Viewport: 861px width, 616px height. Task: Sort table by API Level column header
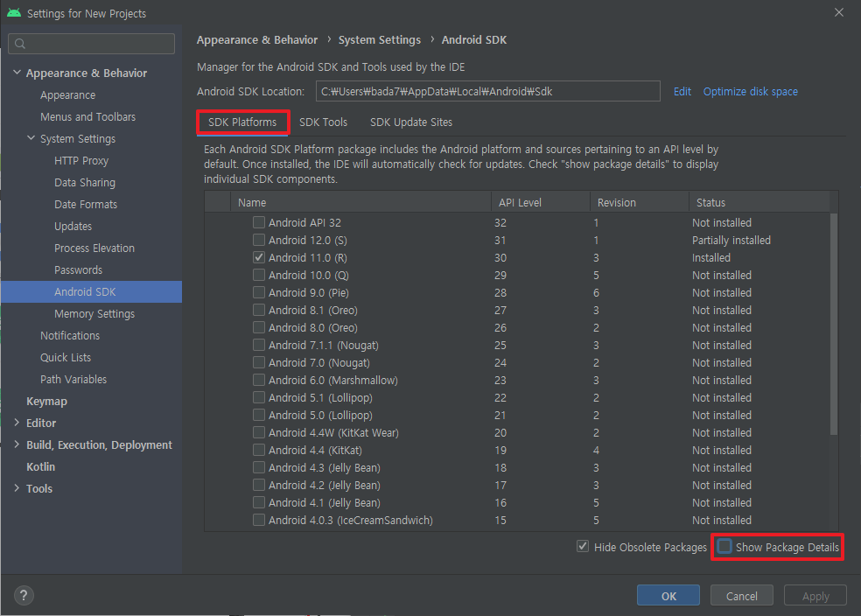541,202
